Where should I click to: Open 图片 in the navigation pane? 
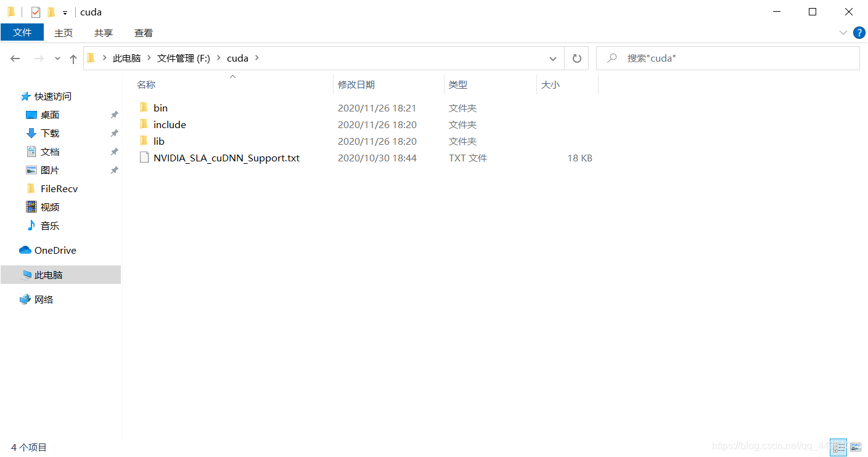tap(50, 170)
